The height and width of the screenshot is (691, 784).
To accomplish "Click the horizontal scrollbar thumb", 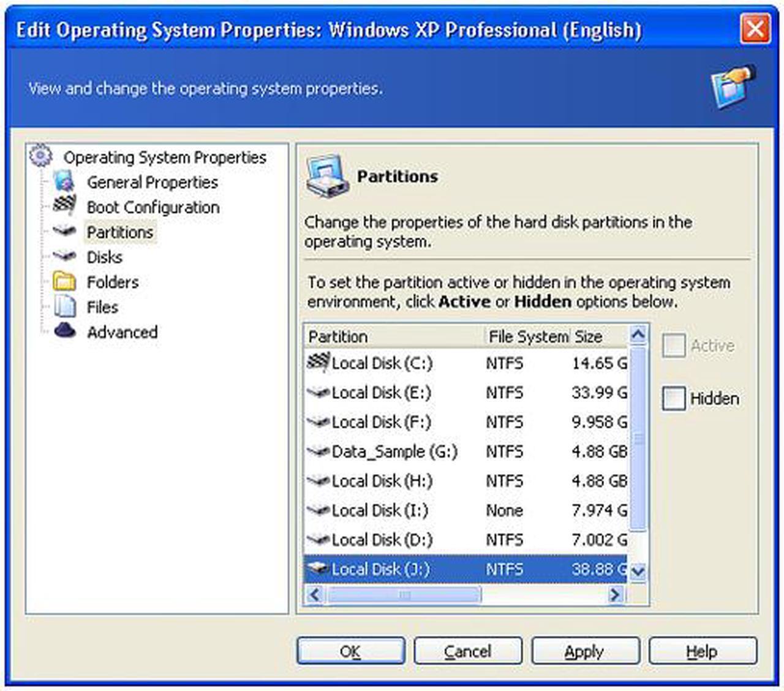I will 404,594.
